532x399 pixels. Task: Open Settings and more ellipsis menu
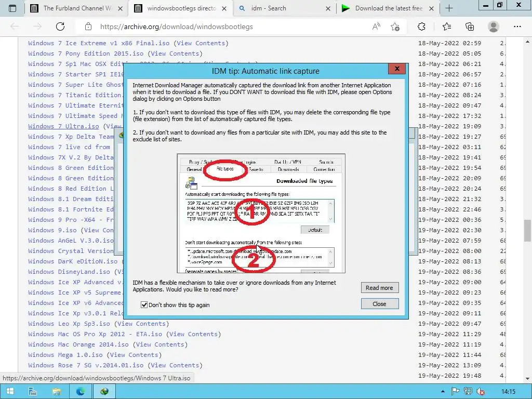pos(517,26)
